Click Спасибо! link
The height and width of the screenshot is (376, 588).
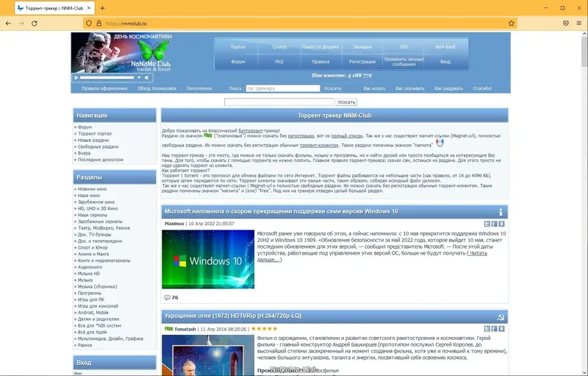click(482, 88)
